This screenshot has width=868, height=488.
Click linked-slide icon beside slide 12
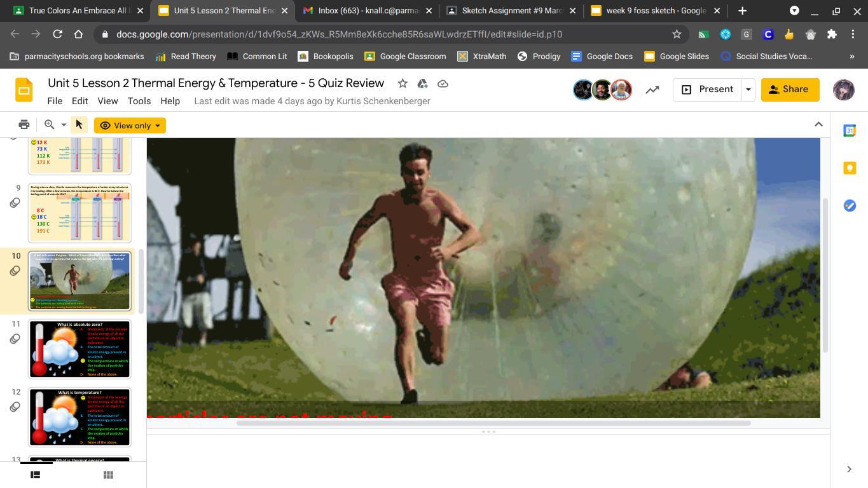tap(15, 407)
